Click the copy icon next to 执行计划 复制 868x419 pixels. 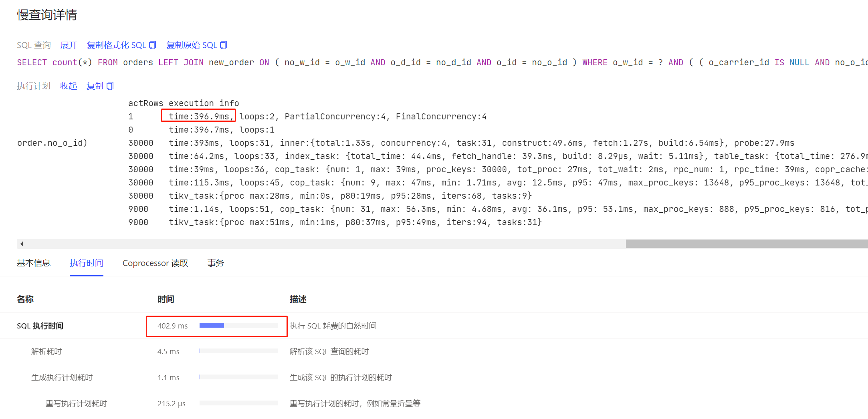pos(110,86)
